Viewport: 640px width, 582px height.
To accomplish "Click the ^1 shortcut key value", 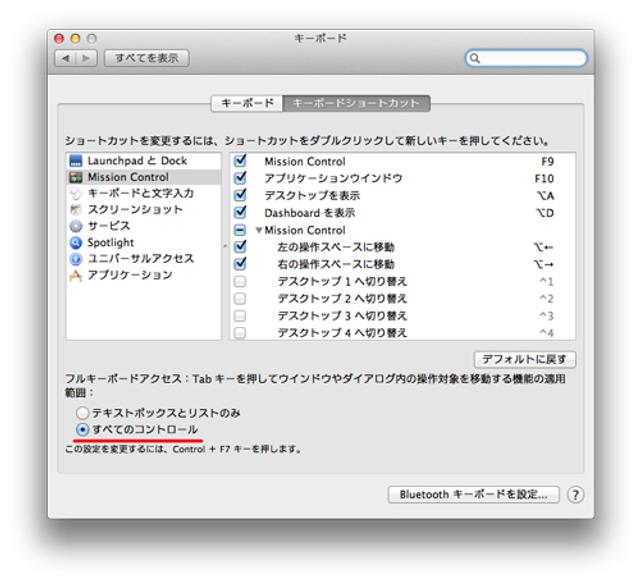I will click(547, 282).
